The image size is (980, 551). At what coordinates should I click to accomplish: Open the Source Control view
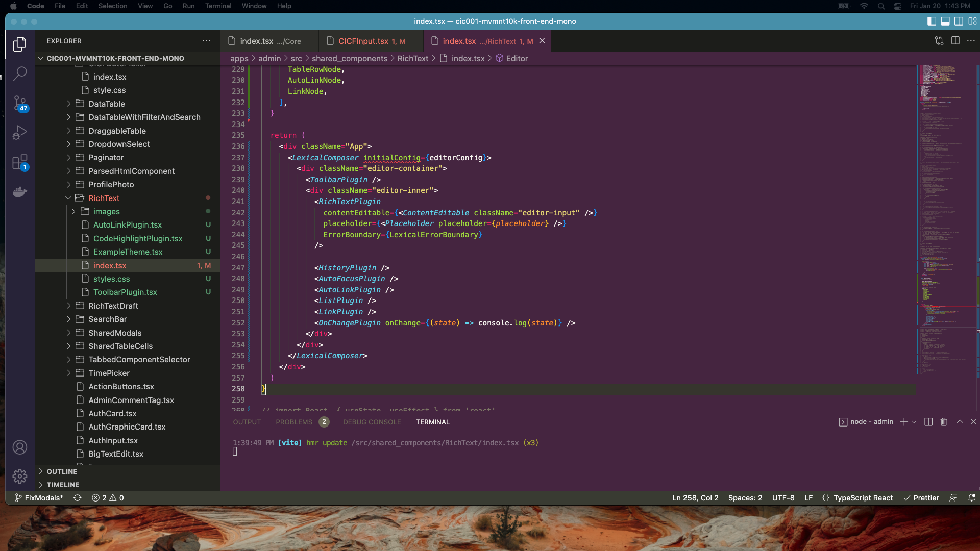point(19,103)
